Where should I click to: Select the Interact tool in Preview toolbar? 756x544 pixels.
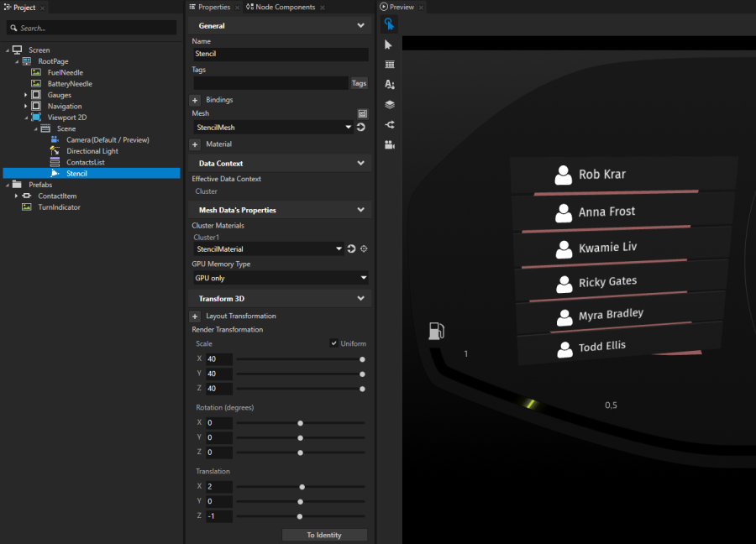click(389, 24)
